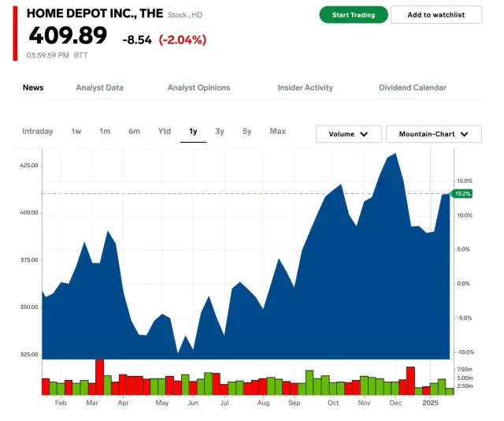Viewport: 504px width, 421px height.
Task: Open the Mountain-Chart type dropdown
Action: (433, 134)
